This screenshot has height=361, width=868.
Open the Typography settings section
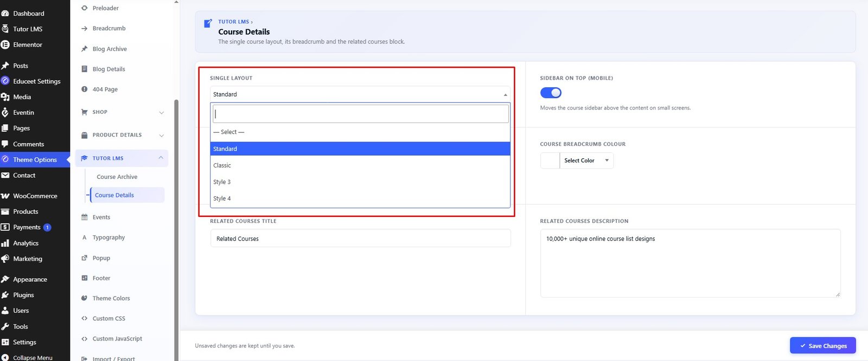click(x=108, y=237)
